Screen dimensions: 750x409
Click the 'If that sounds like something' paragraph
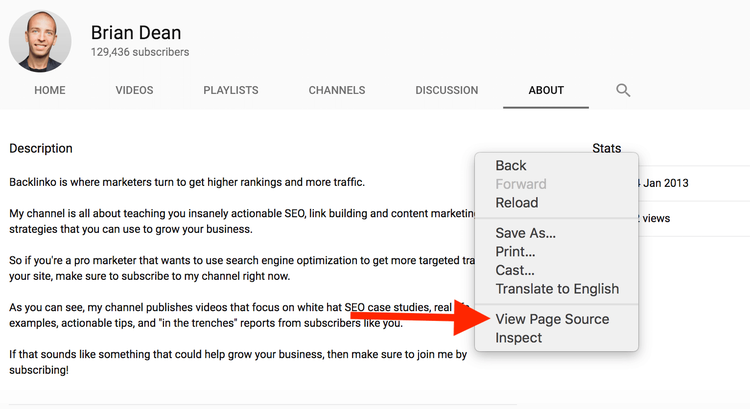coord(238,362)
